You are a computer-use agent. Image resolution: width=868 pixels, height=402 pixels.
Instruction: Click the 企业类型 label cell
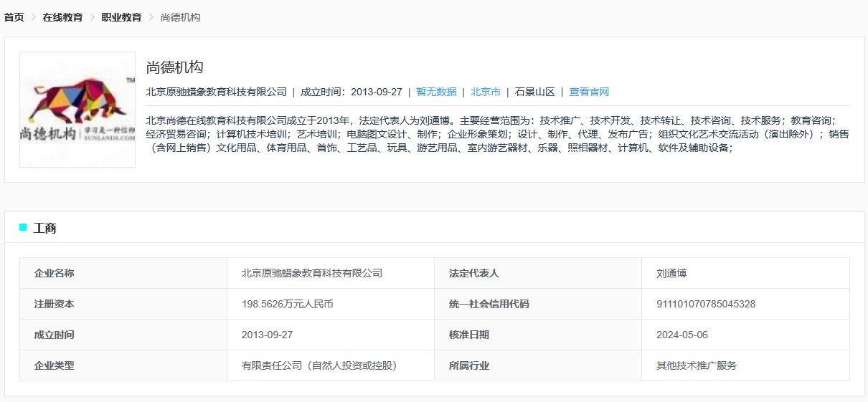pyautogui.click(x=123, y=365)
